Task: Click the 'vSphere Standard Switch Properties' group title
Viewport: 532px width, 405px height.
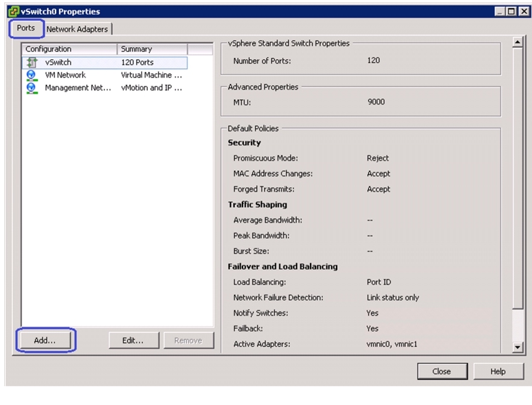Action: point(288,43)
